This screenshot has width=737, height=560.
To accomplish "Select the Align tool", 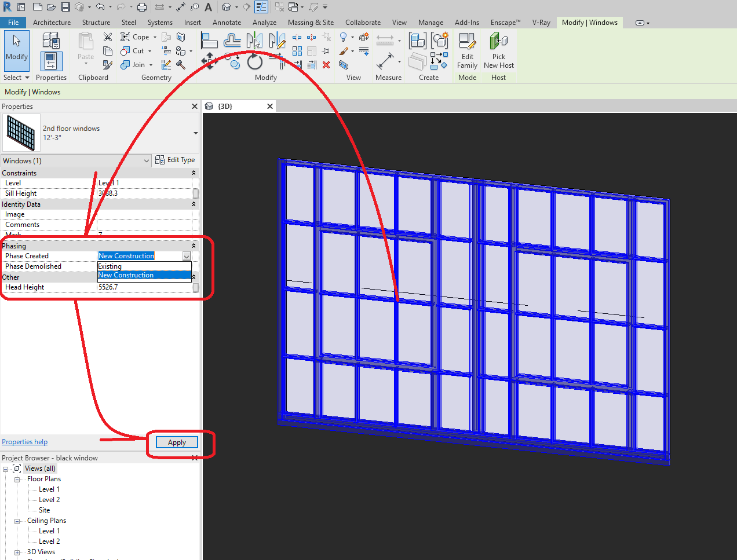I will click(x=209, y=39).
